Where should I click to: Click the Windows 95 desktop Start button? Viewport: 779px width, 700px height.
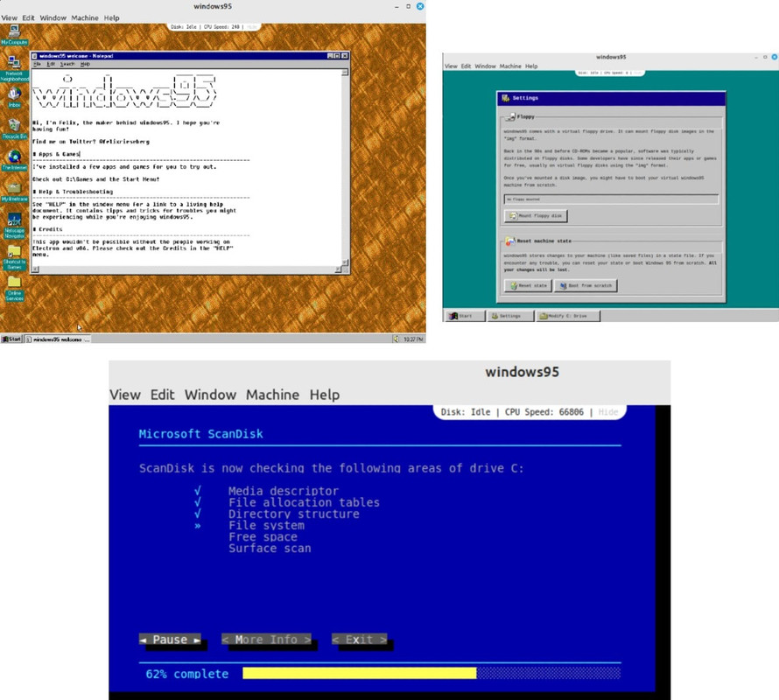click(11, 339)
